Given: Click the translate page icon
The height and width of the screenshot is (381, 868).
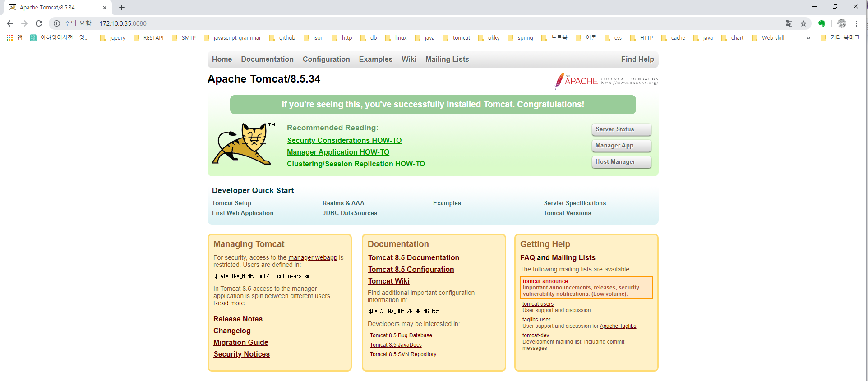Looking at the screenshot, I should click(789, 23).
